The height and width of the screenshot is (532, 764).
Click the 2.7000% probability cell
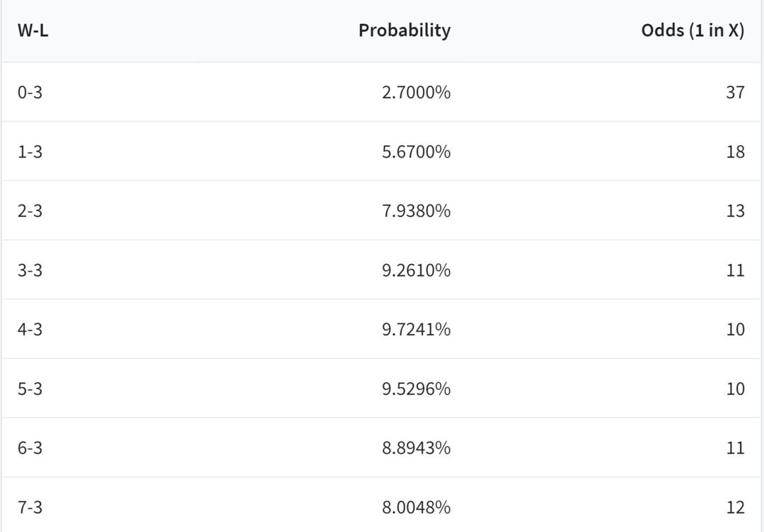point(416,92)
